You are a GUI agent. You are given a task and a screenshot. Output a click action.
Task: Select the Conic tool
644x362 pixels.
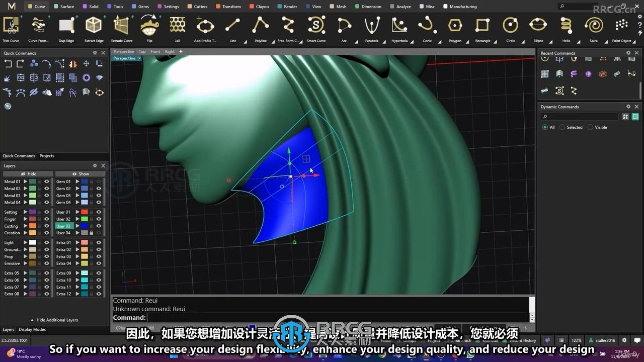pos(427,29)
